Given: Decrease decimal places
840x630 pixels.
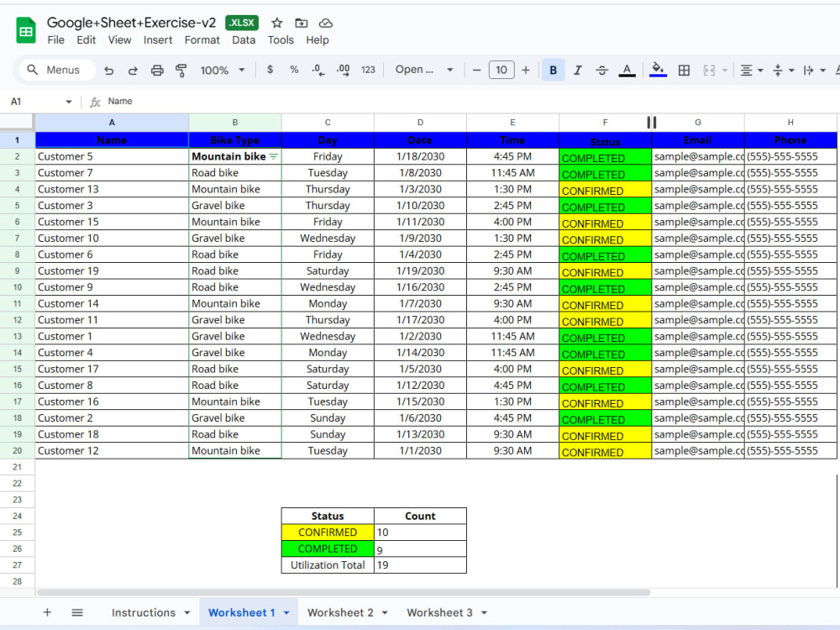Looking at the screenshot, I should [x=318, y=71].
